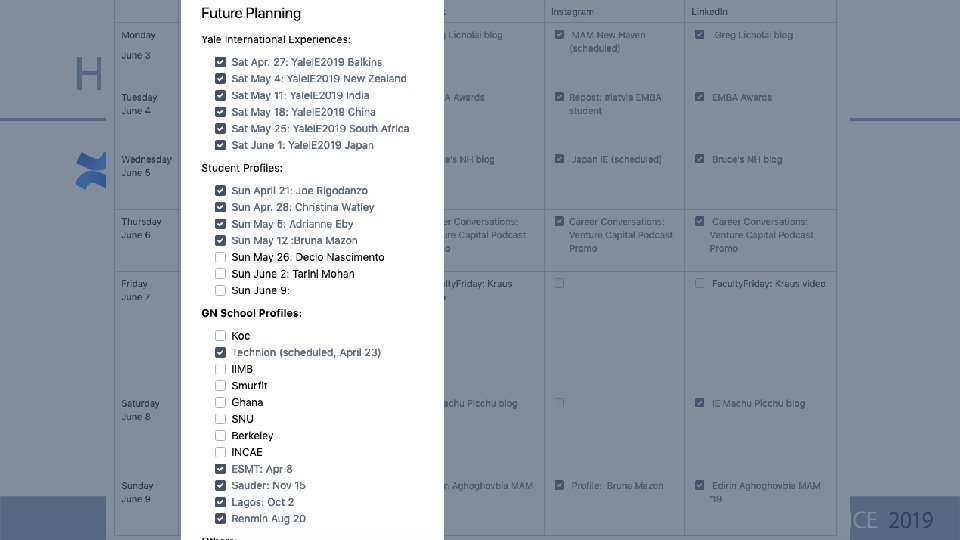Toggle the YaleIE2019 South Africa checkbox

coord(220,129)
